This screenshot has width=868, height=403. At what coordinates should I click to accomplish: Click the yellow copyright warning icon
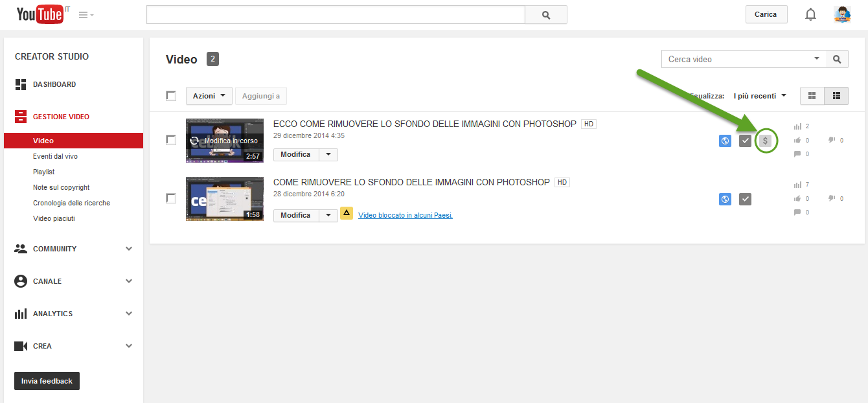(x=347, y=213)
